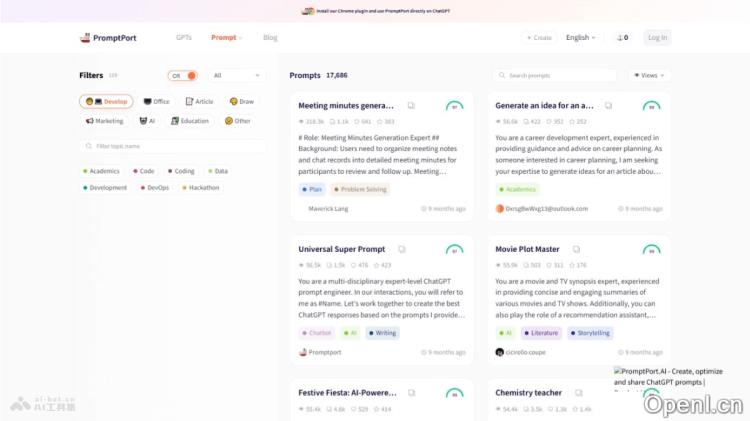Viewport: 750px width, 421px height.
Task: Select the purple Literature tag
Action: [x=540, y=333]
